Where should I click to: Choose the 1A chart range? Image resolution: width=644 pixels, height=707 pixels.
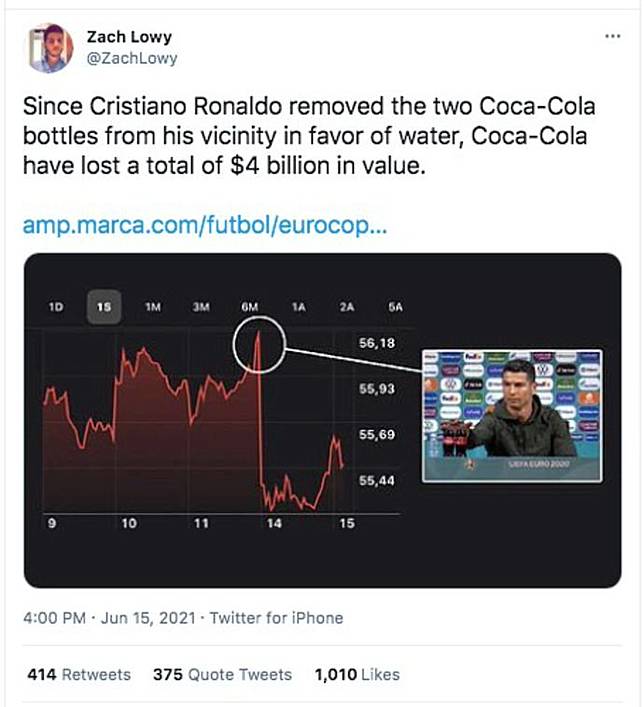pos(298,307)
